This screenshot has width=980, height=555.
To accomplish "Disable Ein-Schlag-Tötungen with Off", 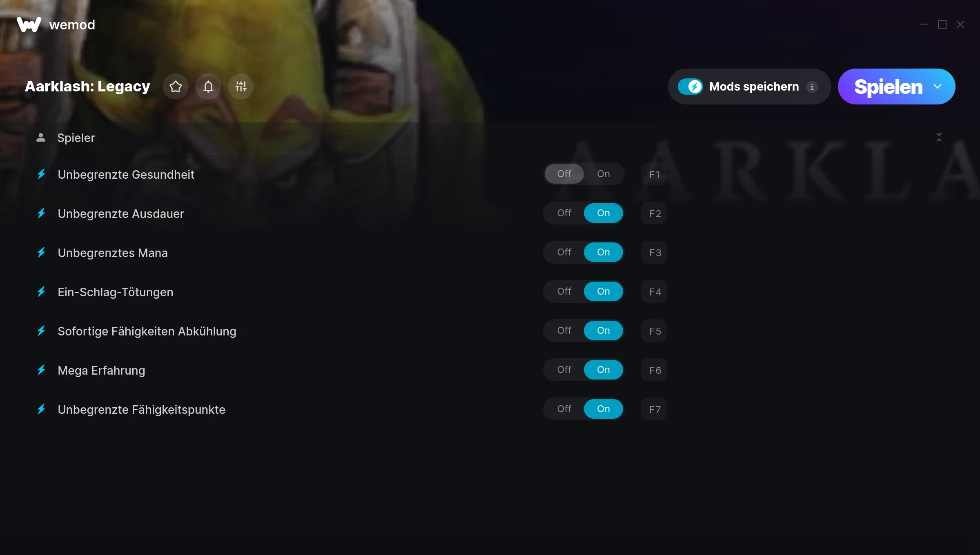I will coord(564,291).
